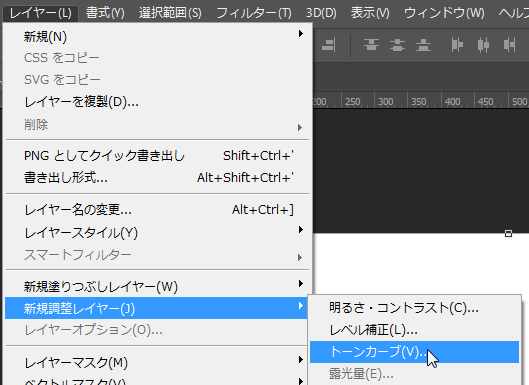Choose レイヤー名の変更... entry

pyautogui.click(x=157, y=210)
